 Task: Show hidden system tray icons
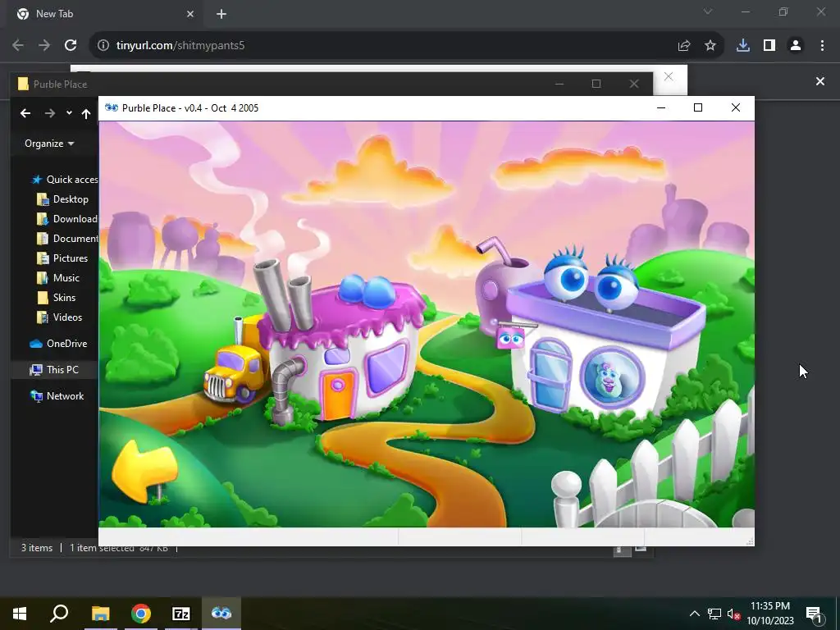click(x=694, y=614)
